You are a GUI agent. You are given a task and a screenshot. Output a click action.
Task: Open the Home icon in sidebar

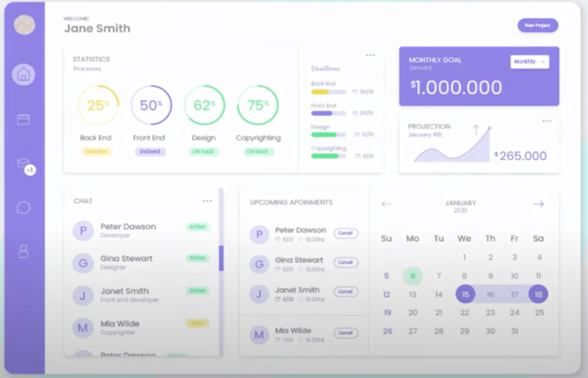(x=24, y=75)
